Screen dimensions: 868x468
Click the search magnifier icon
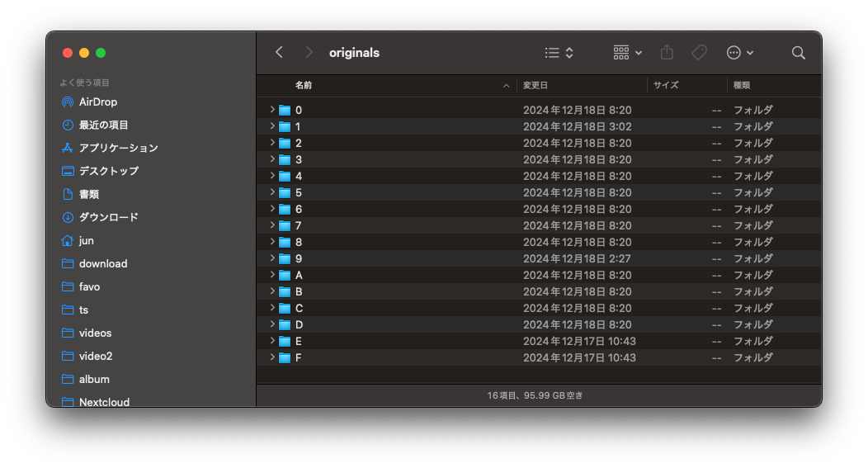pos(798,53)
